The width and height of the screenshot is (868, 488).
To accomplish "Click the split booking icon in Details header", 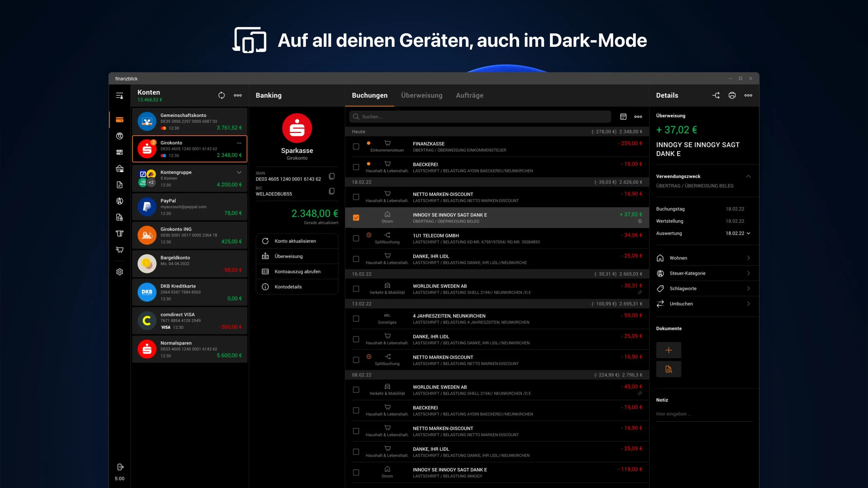I will point(716,95).
